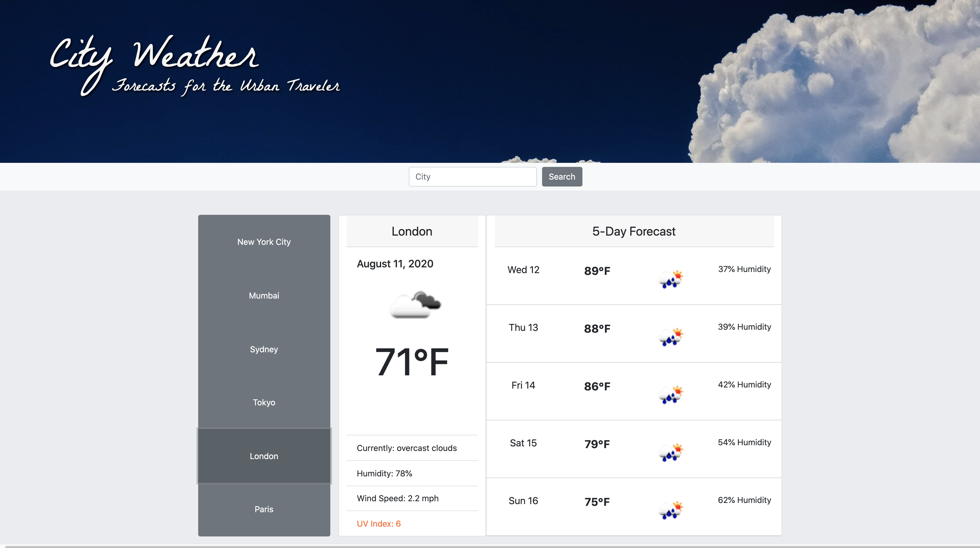
Task: Select Sydney from the city list
Action: pos(264,349)
